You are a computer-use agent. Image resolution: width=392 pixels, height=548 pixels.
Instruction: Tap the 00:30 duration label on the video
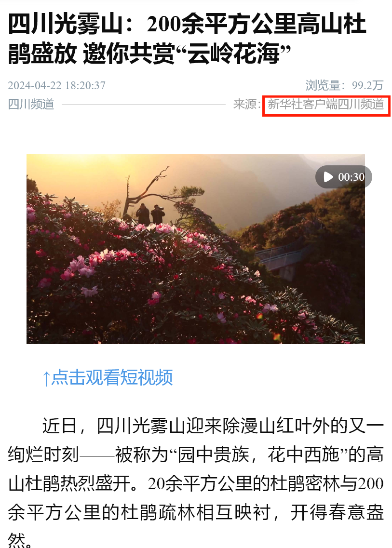pos(351,177)
